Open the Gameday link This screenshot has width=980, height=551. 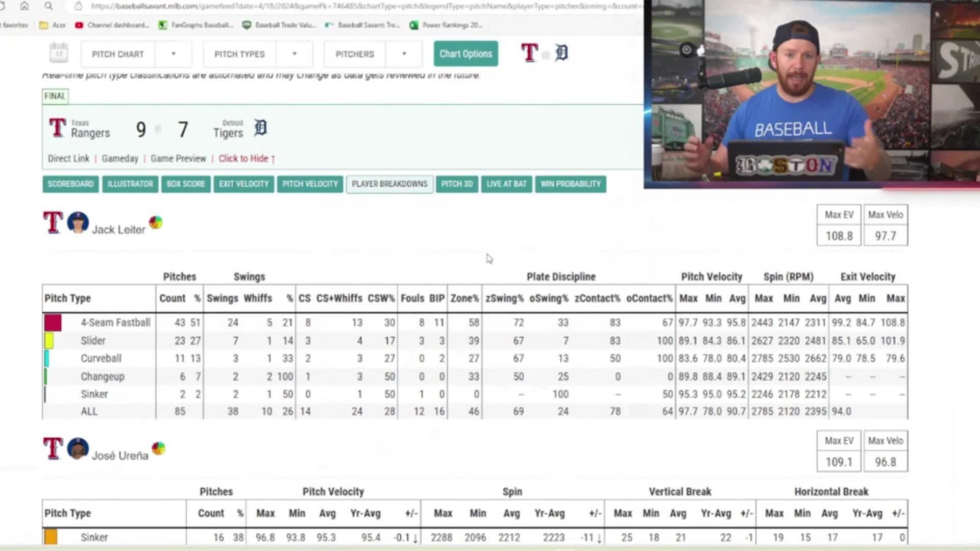point(119,159)
